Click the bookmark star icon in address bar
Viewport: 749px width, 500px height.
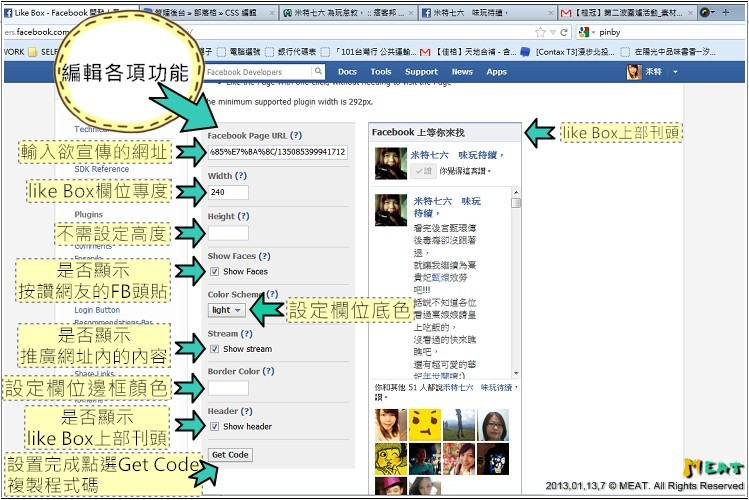point(540,32)
